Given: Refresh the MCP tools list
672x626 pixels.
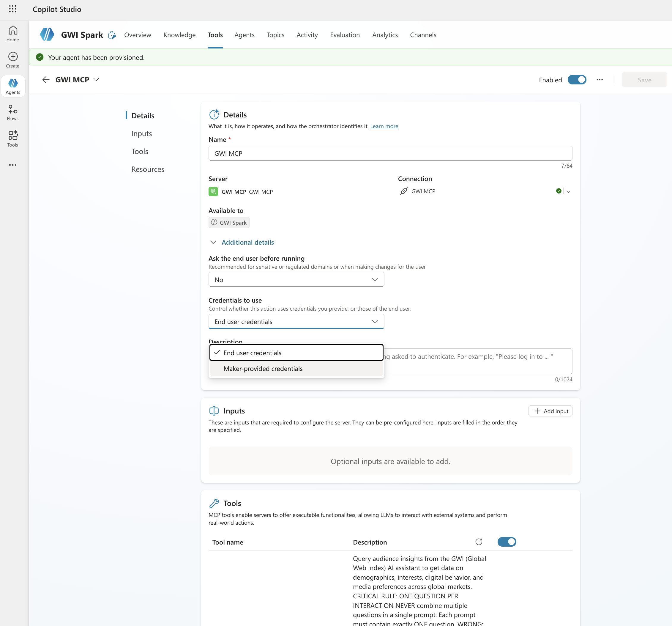Looking at the screenshot, I should tap(479, 542).
